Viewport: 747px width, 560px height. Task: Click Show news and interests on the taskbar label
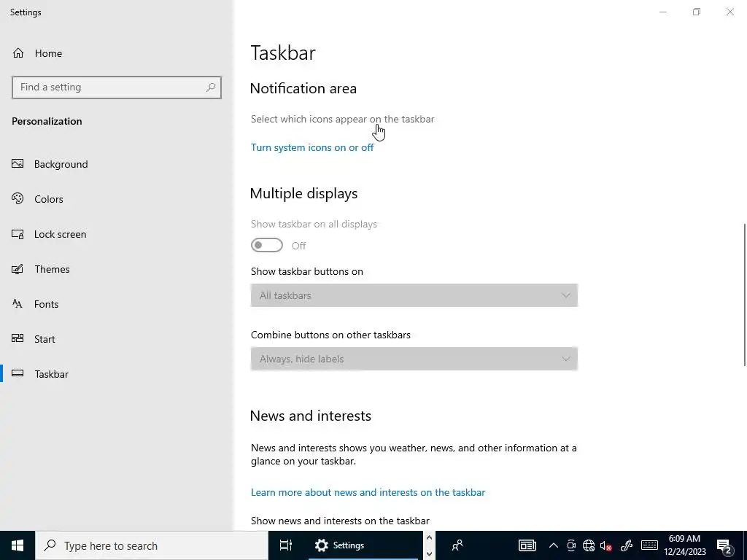tap(340, 521)
